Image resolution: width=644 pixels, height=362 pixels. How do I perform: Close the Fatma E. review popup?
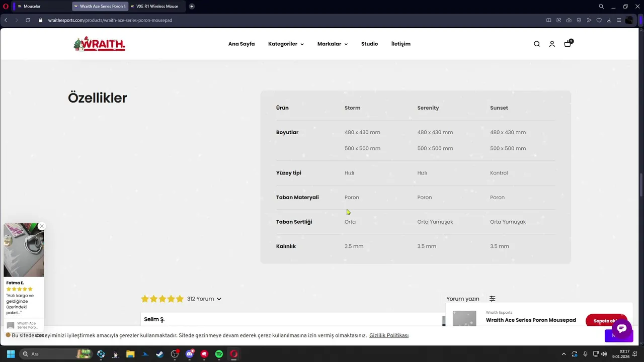click(x=42, y=226)
